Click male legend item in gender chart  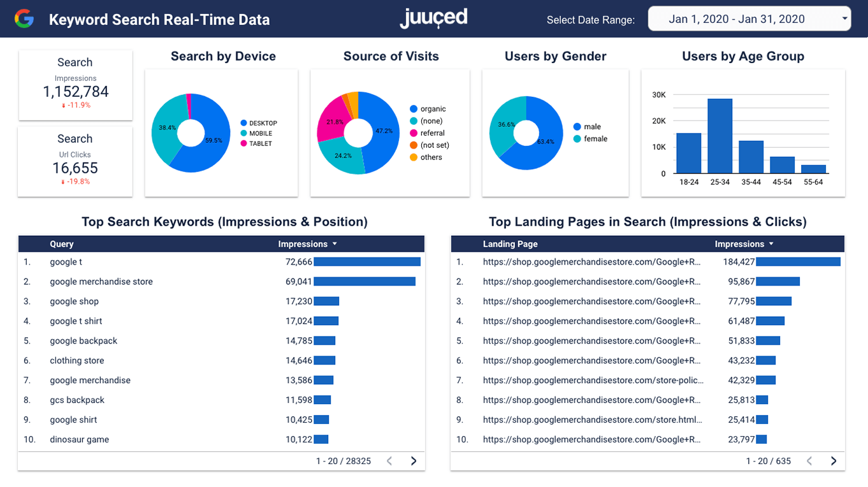pyautogui.click(x=587, y=127)
